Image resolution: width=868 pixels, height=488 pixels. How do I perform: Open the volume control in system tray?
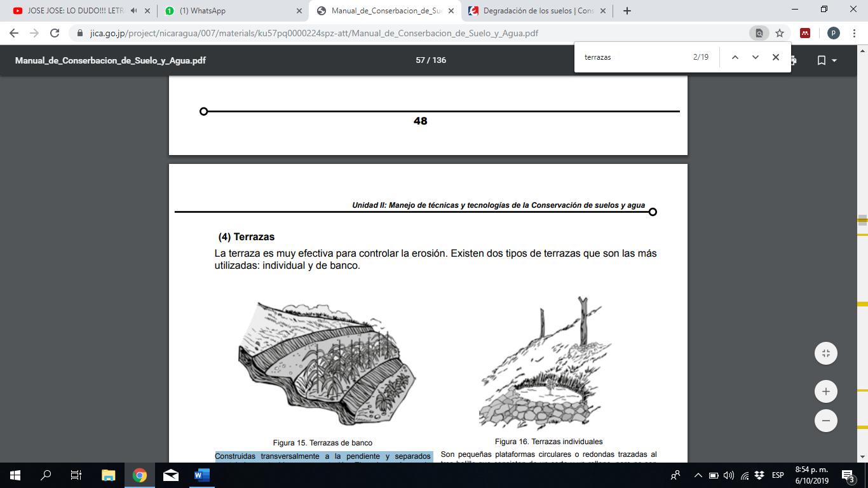[x=729, y=475]
